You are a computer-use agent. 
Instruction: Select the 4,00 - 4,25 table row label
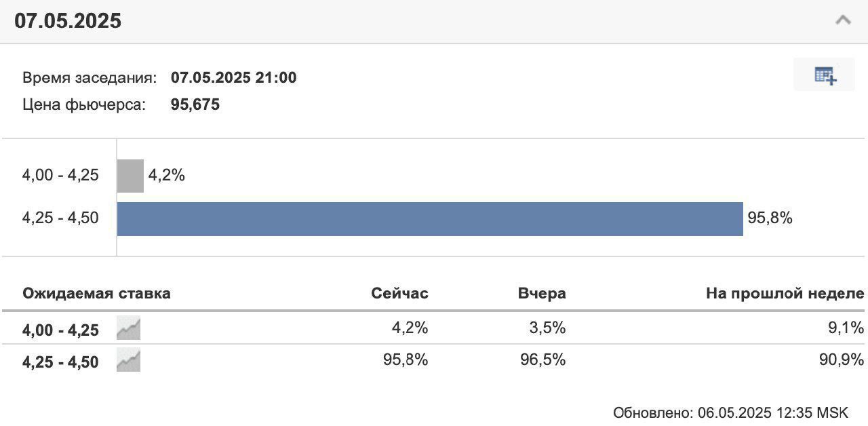coord(60,330)
